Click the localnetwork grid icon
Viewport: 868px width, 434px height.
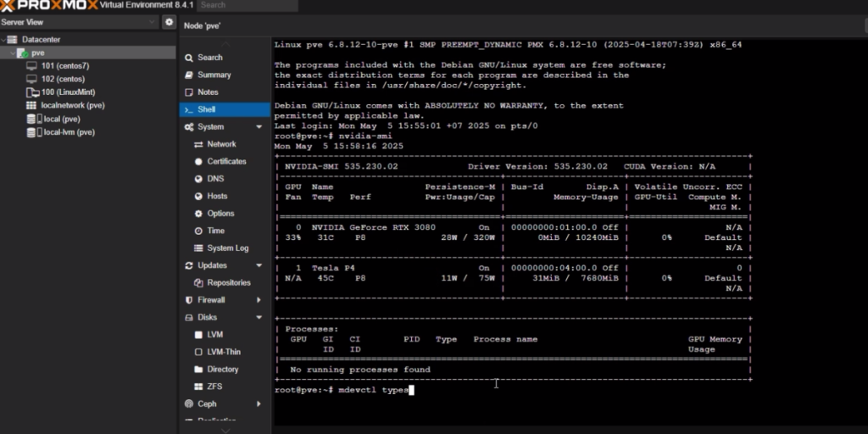click(31, 105)
